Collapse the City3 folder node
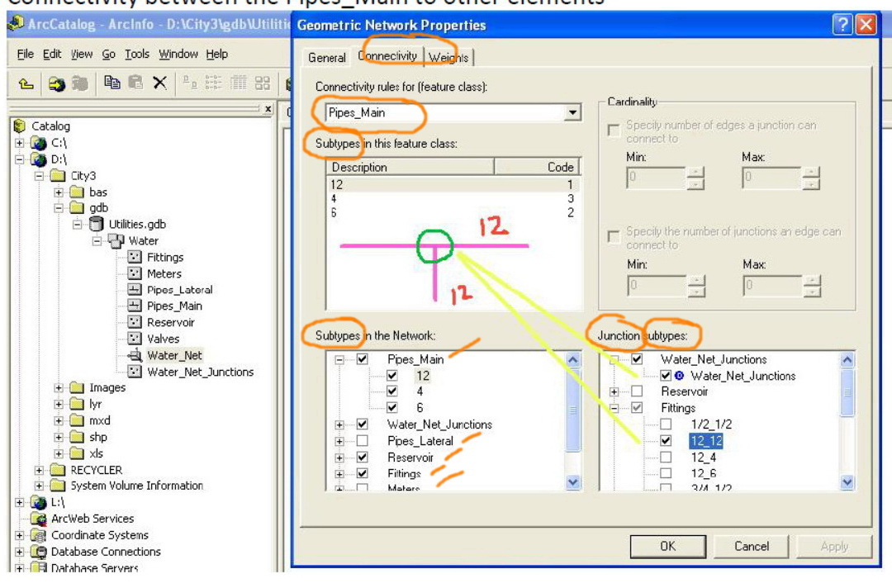Viewport: 892px width, 588px height. (39, 176)
